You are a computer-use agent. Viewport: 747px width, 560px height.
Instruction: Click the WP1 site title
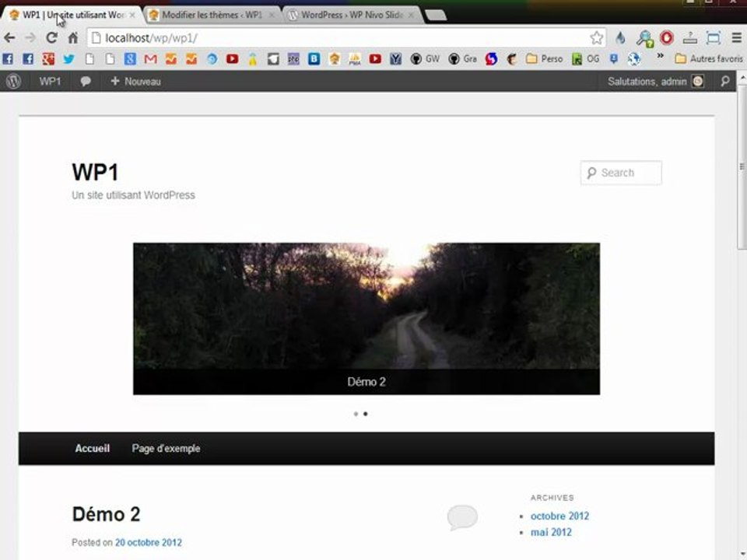point(95,173)
